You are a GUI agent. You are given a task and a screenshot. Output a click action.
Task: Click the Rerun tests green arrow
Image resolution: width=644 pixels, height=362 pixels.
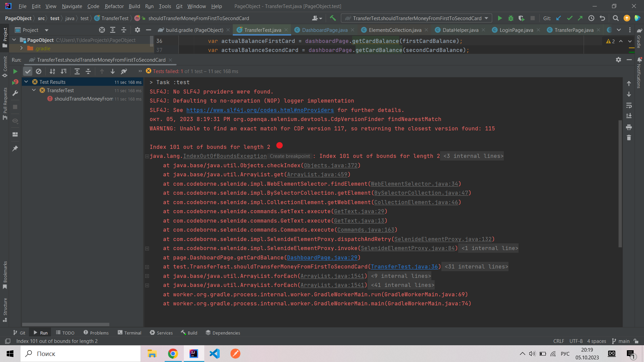pos(15,71)
